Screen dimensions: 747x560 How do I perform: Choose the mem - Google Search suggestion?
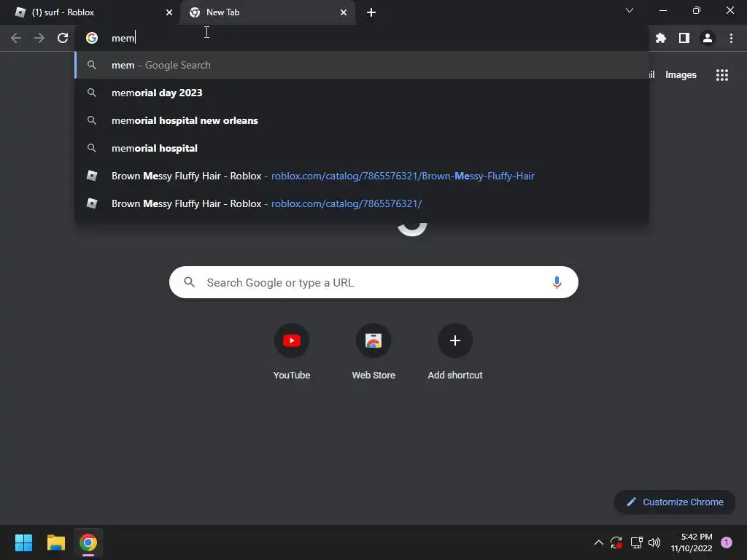click(362, 65)
